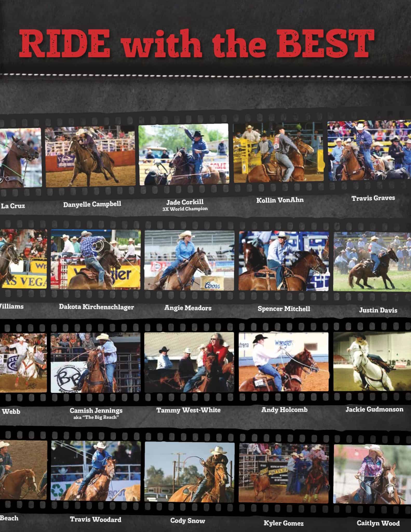Select Caitlyn Wood's photo
This screenshot has width=411, height=532.
372,474
